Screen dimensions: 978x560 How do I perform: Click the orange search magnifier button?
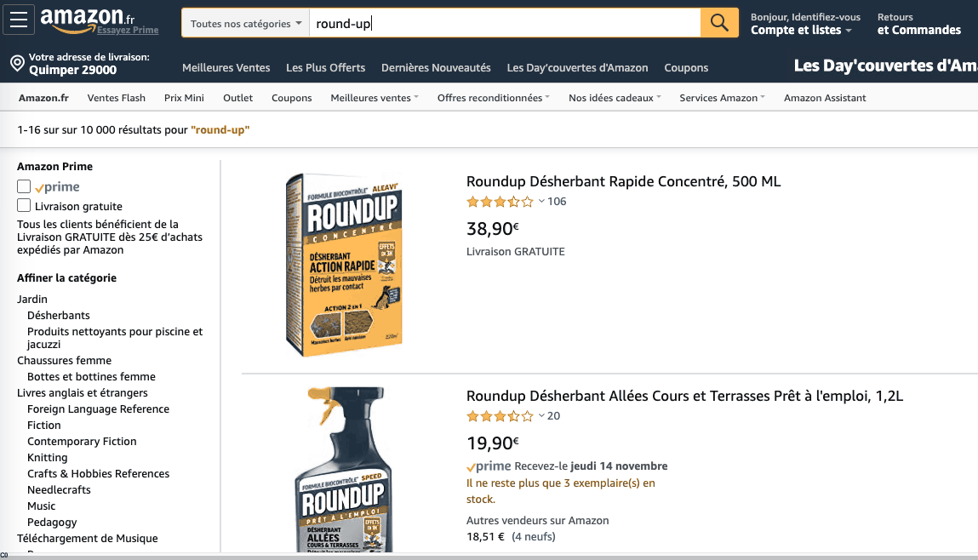(718, 22)
